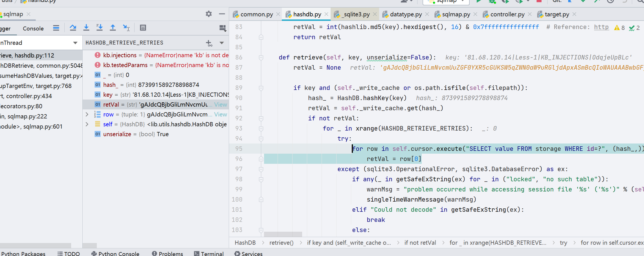The width and height of the screenshot is (644, 256).
Task: Open the TODO tool window
Action: click(x=69, y=253)
